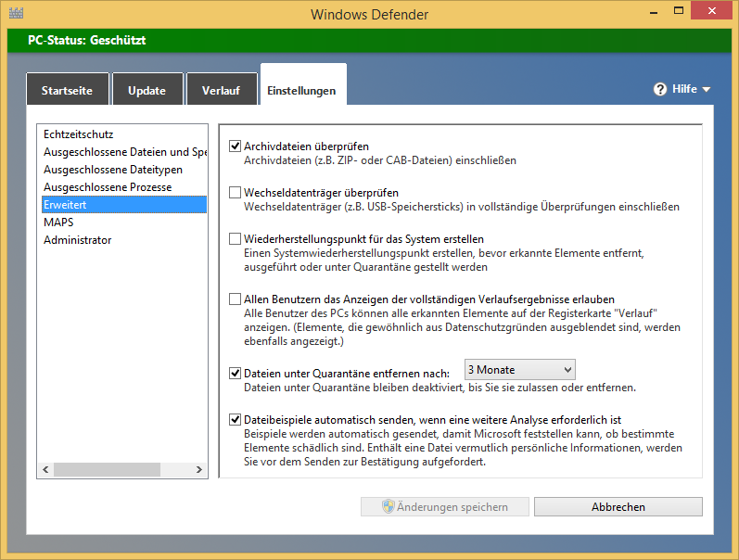
Task: Click the right scroll arrow of settings list
Action: (198, 469)
